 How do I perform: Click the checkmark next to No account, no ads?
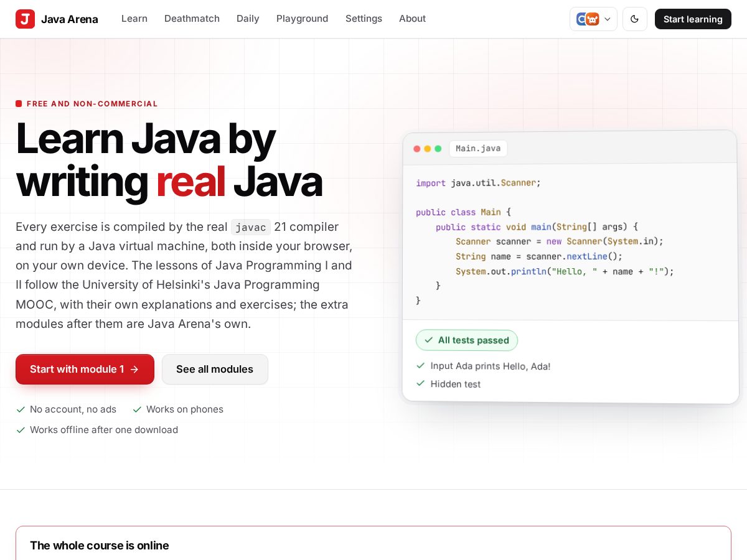tap(21, 409)
